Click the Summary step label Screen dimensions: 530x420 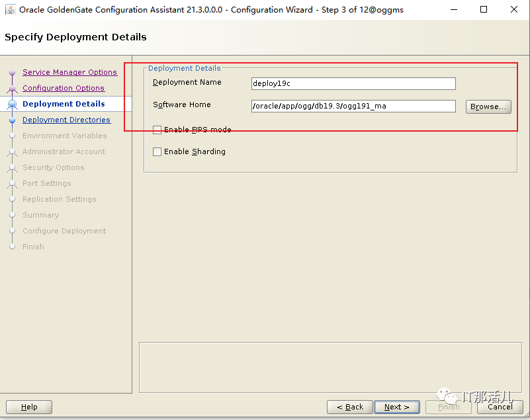click(40, 215)
